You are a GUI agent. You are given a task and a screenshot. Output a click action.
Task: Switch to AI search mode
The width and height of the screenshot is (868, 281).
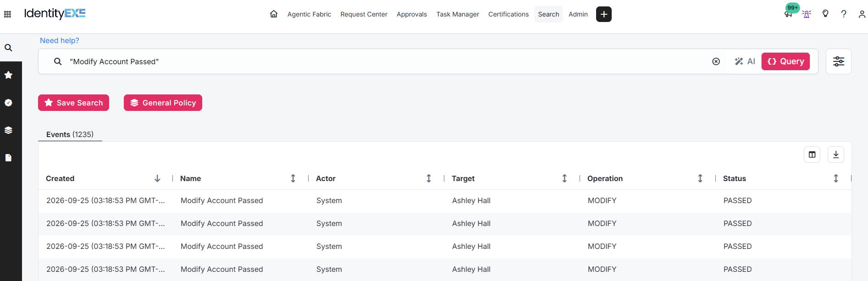point(745,61)
